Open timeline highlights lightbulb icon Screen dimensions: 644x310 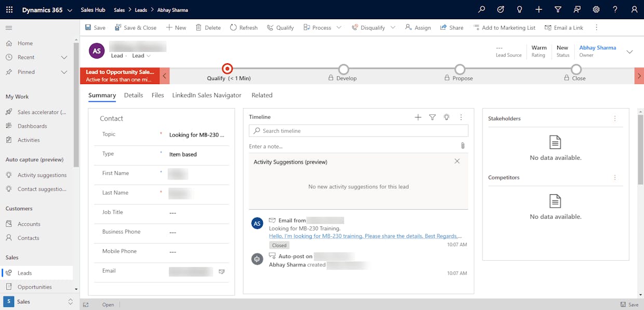(446, 117)
